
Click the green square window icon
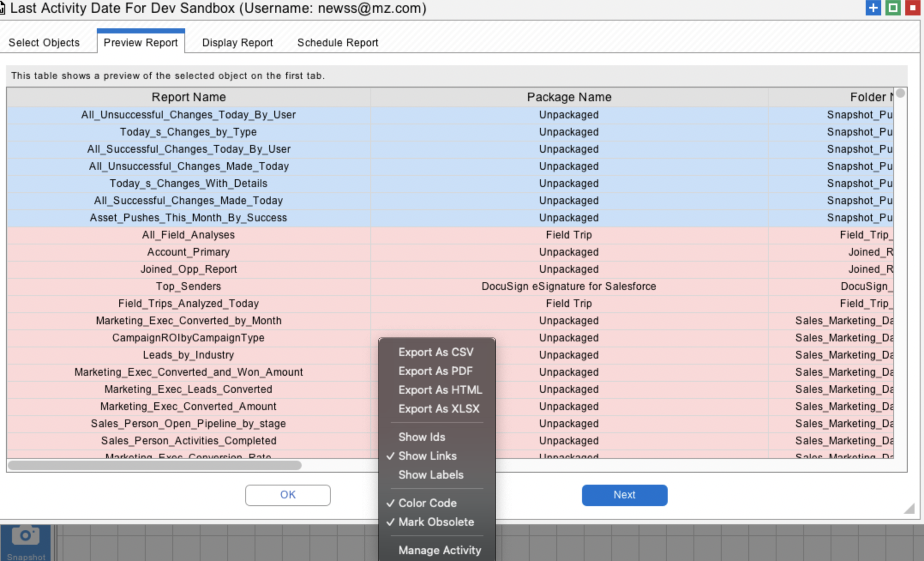893,8
